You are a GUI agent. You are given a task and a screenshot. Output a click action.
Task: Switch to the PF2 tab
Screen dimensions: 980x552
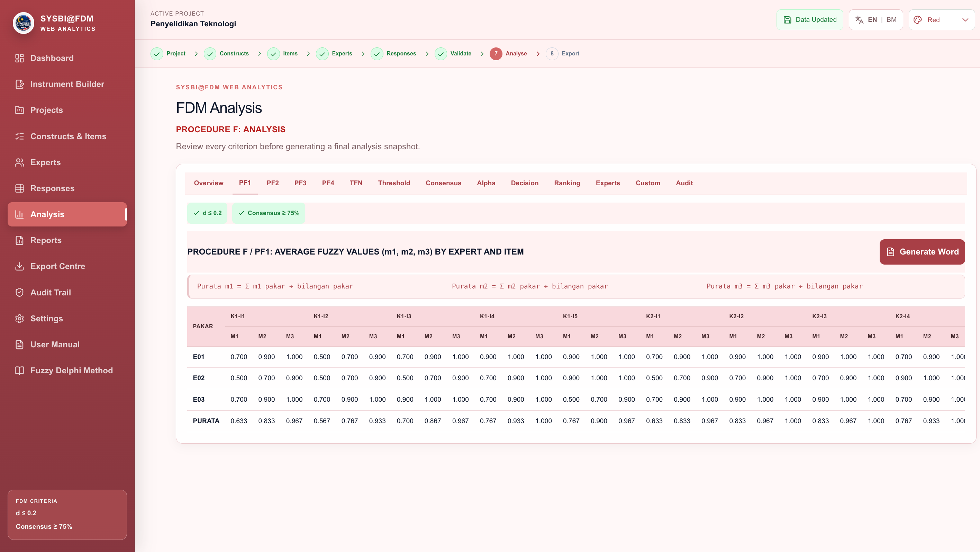tap(272, 183)
